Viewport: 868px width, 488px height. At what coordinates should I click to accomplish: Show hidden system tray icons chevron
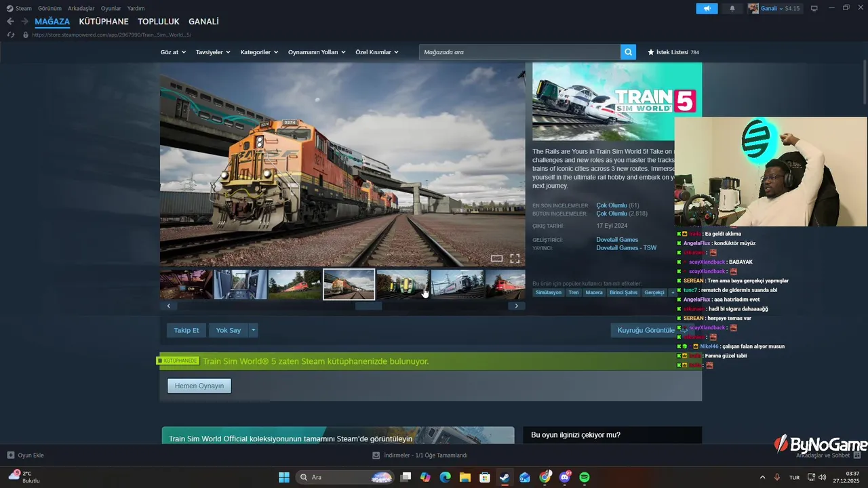[762, 477]
